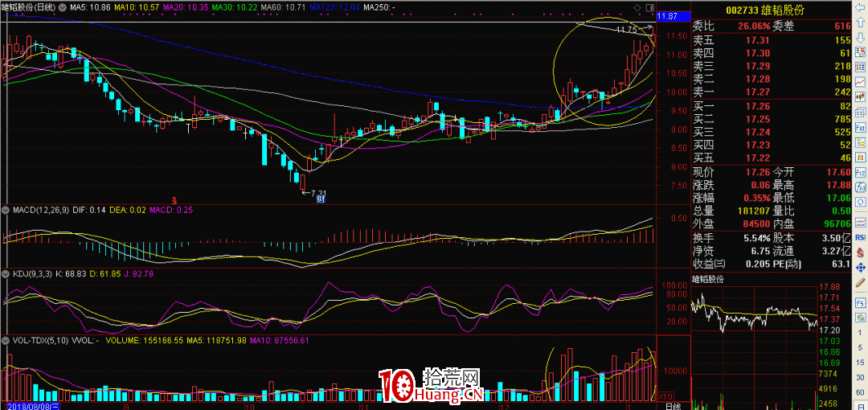868x410 pixels.
Task: Select the RSI indicator icon
Action: (860, 238)
